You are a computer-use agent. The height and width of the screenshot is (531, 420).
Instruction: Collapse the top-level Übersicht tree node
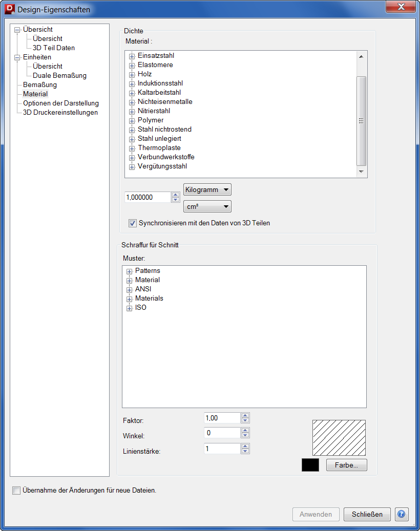click(17, 30)
